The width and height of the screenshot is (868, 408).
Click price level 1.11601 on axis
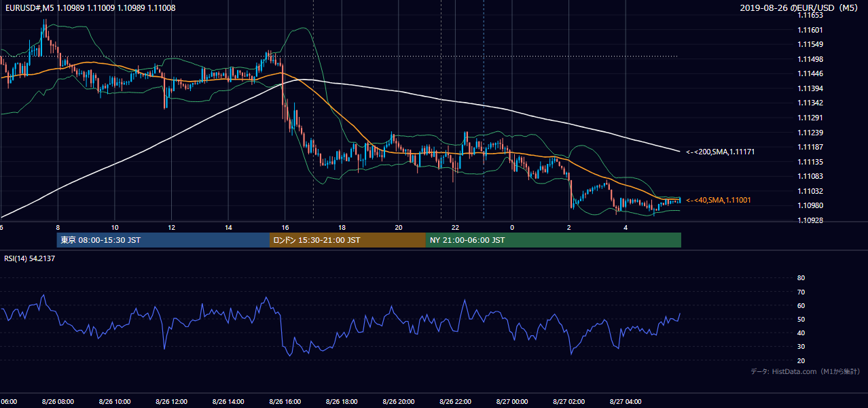(x=810, y=30)
